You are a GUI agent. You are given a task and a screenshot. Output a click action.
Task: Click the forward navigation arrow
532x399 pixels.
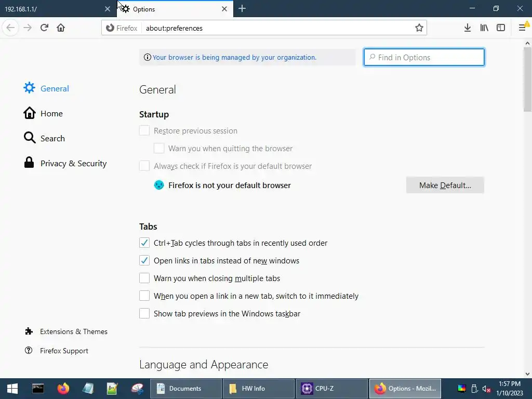coord(28,28)
